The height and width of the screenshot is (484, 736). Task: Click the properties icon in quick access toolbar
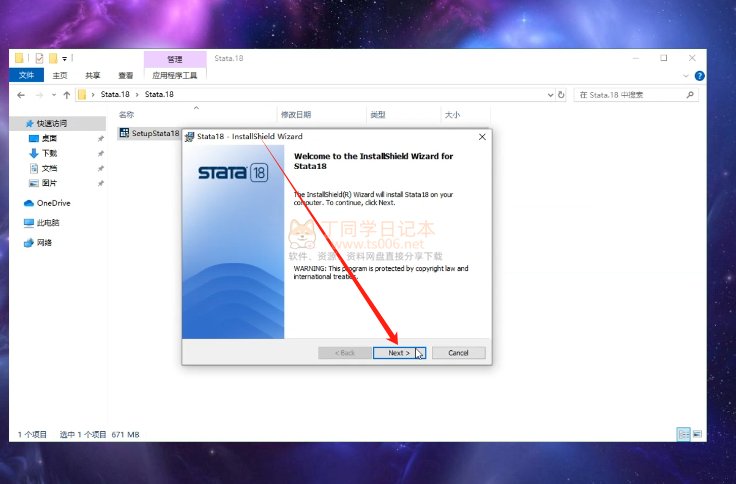39,58
